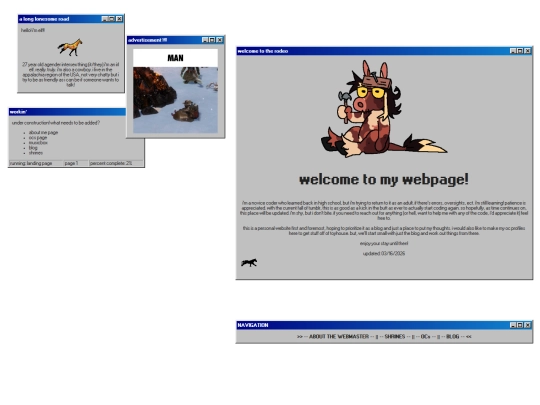
Task: Click the 'page 1' status bar entry
Action: (75, 163)
